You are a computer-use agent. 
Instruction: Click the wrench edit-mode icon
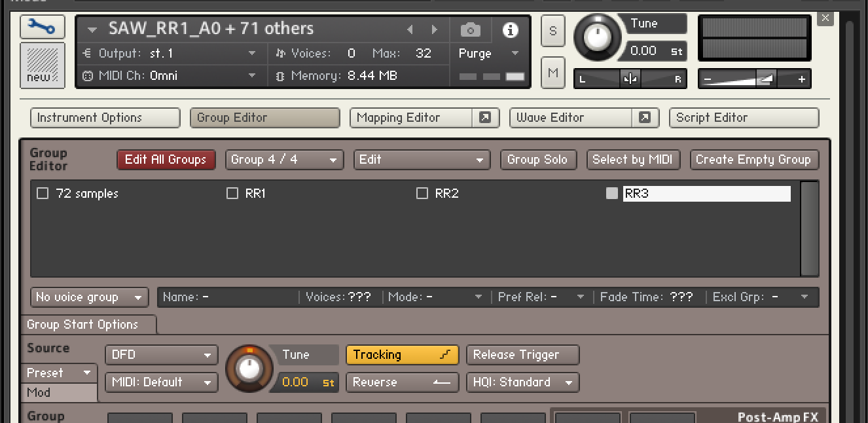pyautogui.click(x=43, y=27)
